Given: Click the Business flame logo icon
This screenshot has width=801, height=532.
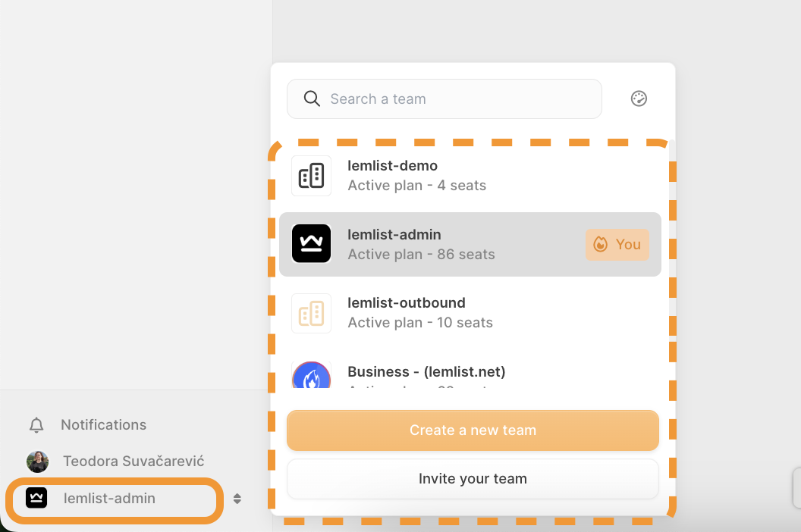Looking at the screenshot, I should [311, 377].
